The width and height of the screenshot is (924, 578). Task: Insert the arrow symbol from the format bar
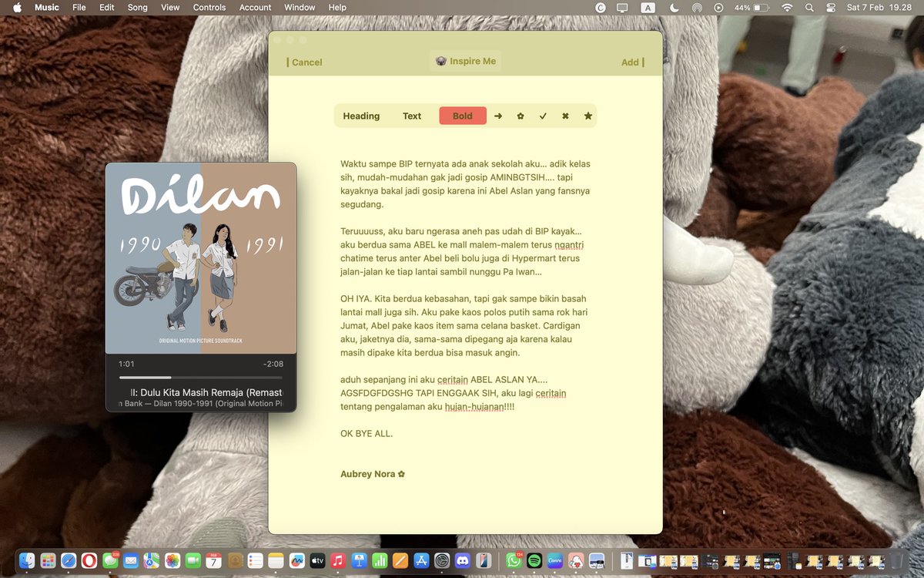coord(498,116)
